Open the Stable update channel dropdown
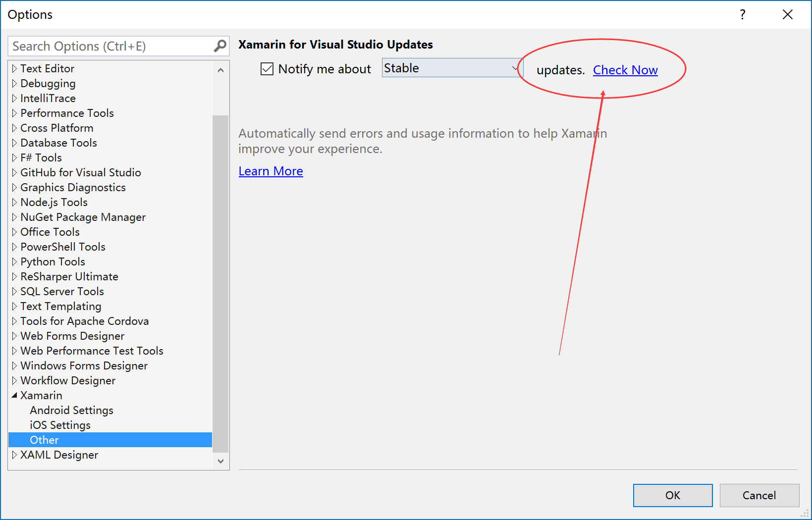Viewport: 812px width, 520px height. click(x=452, y=68)
